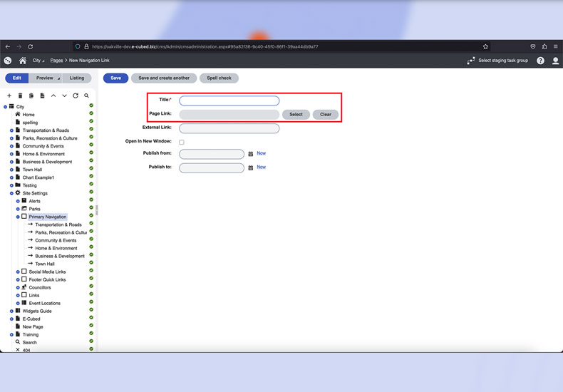
Task: Click the Now link beside Publish to
Action: 261,167
